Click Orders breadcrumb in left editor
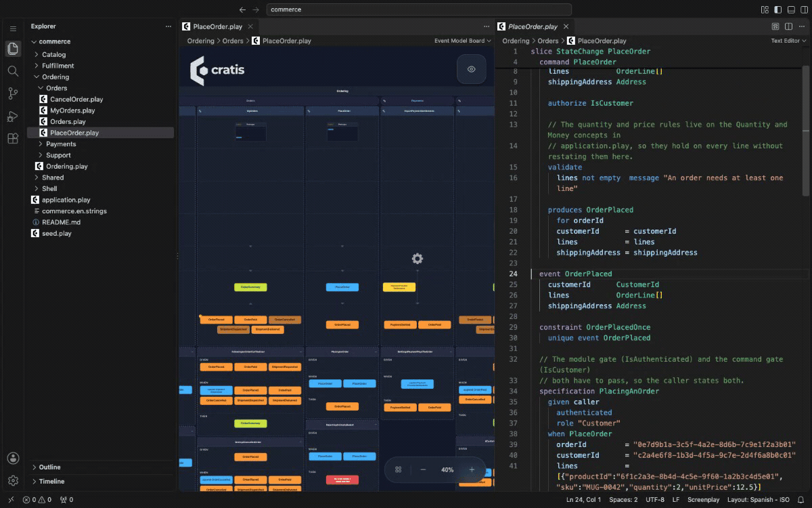812x508 pixels. (233, 41)
